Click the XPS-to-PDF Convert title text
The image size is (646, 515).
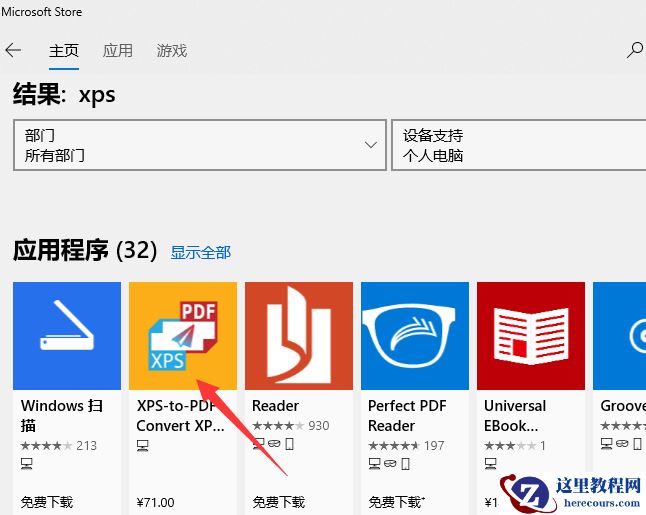tap(180, 416)
